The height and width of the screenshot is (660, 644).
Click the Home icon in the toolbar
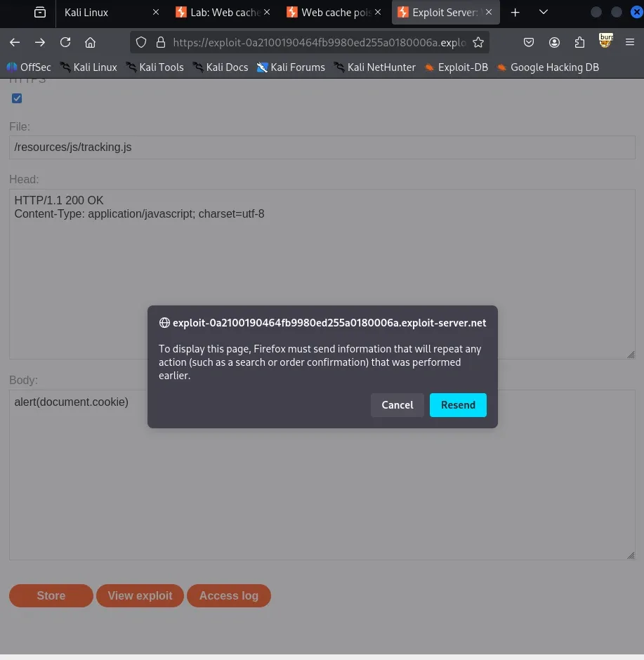pos(91,42)
